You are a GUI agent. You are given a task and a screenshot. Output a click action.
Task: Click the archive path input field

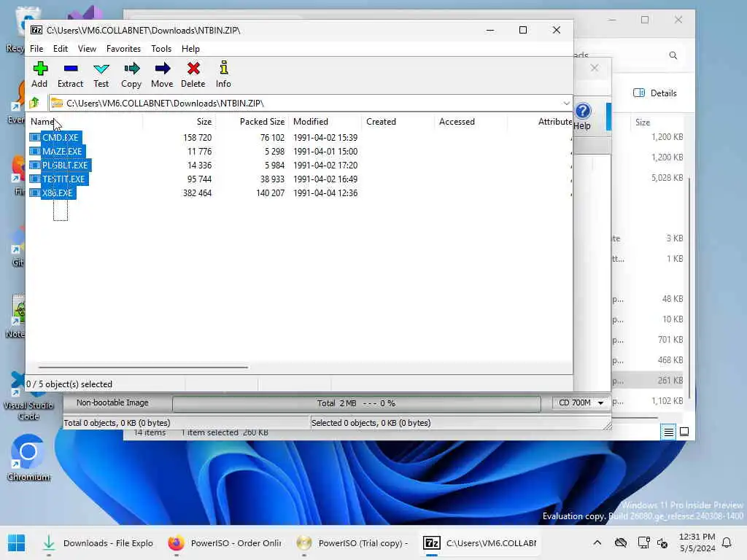(x=305, y=103)
